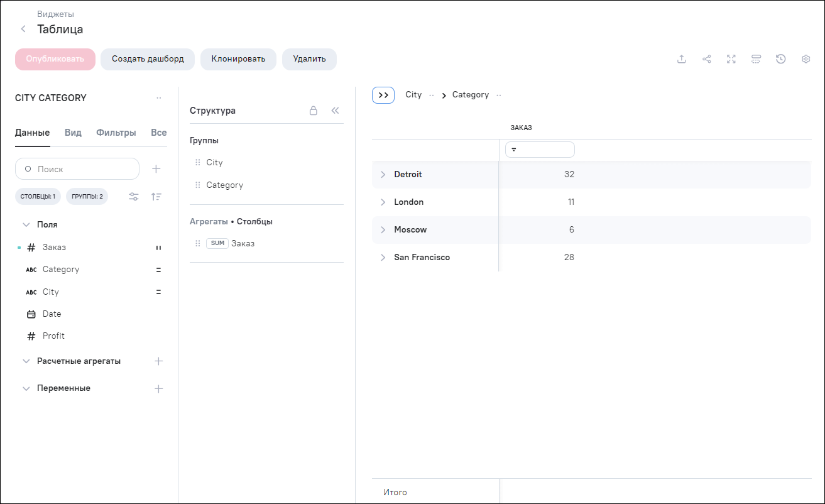
Task: Click the share icon in top toolbar
Action: click(x=707, y=59)
